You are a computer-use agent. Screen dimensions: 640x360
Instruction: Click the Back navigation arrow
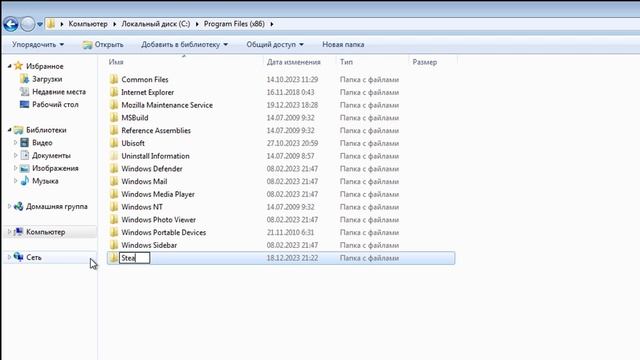(x=11, y=24)
